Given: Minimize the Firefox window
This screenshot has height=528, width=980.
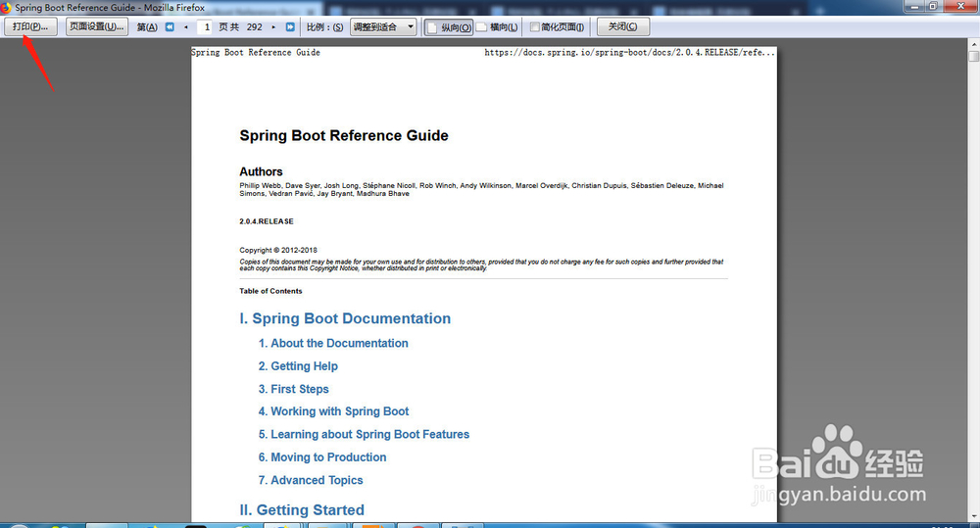Looking at the screenshot, I should pyautogui.click(x=913, y=6).
